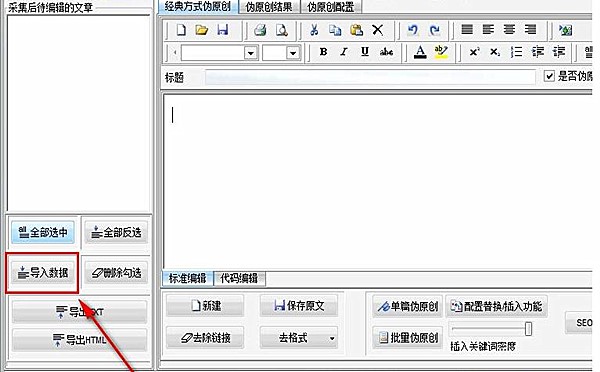Click the 导出HTML button
Screen dimensions: 600x372
(80, 340)
